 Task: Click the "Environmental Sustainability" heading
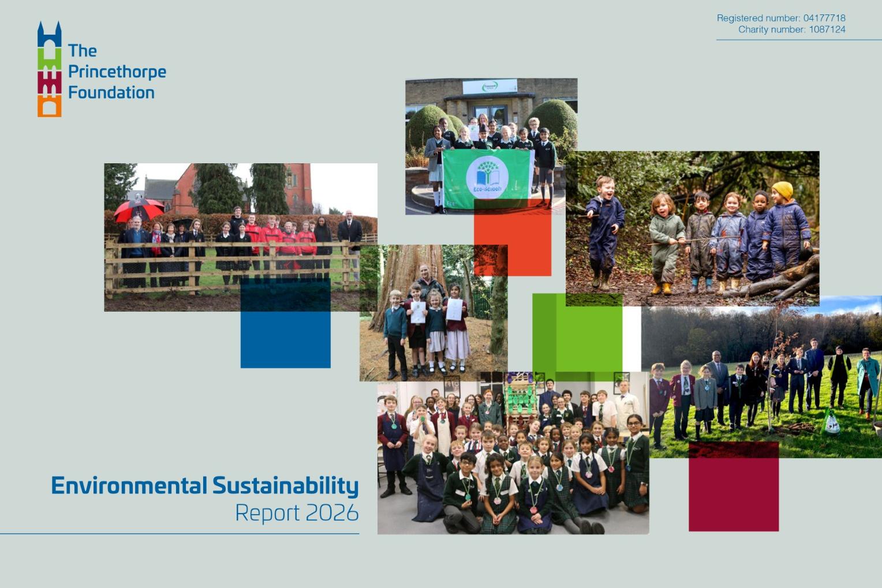(x=205, y=485)
